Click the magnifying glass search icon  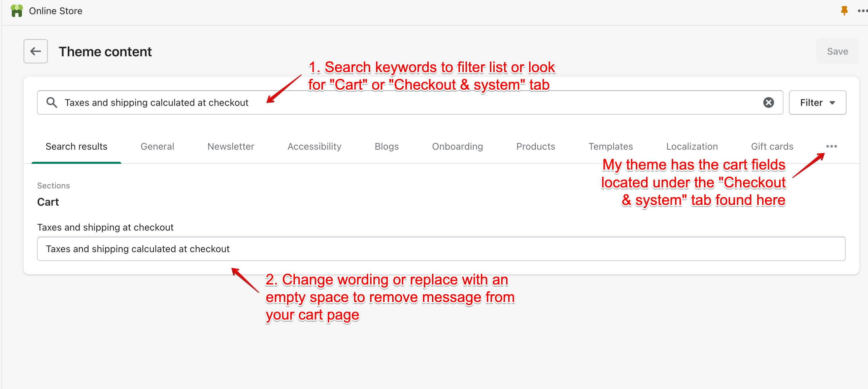click(52, 102)
